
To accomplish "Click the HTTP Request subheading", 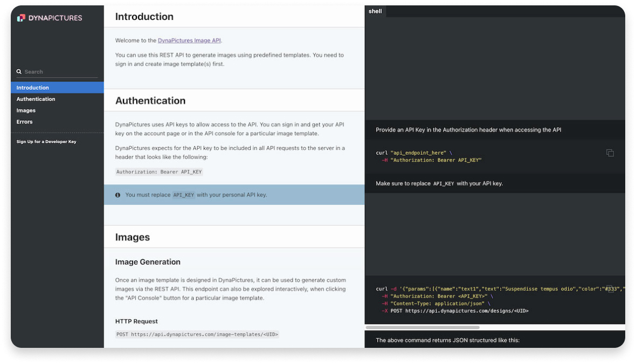I will pos(136,321).
